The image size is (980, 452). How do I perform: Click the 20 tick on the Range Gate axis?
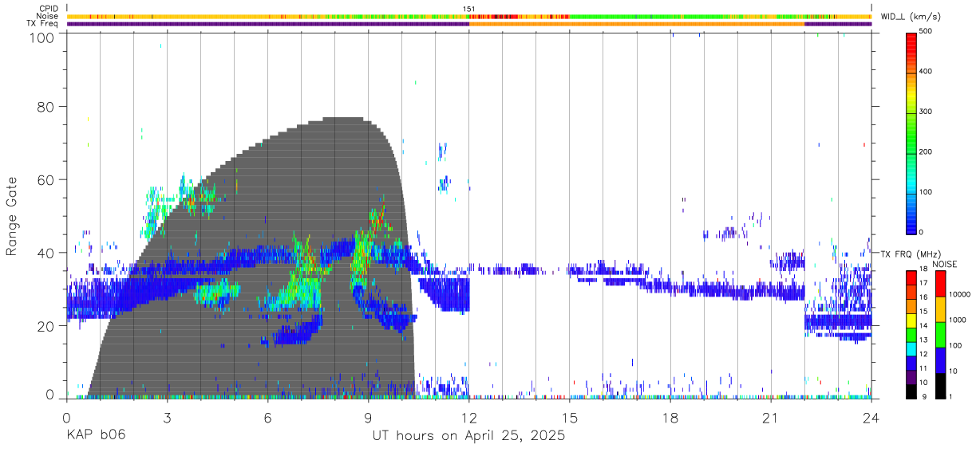46,326
